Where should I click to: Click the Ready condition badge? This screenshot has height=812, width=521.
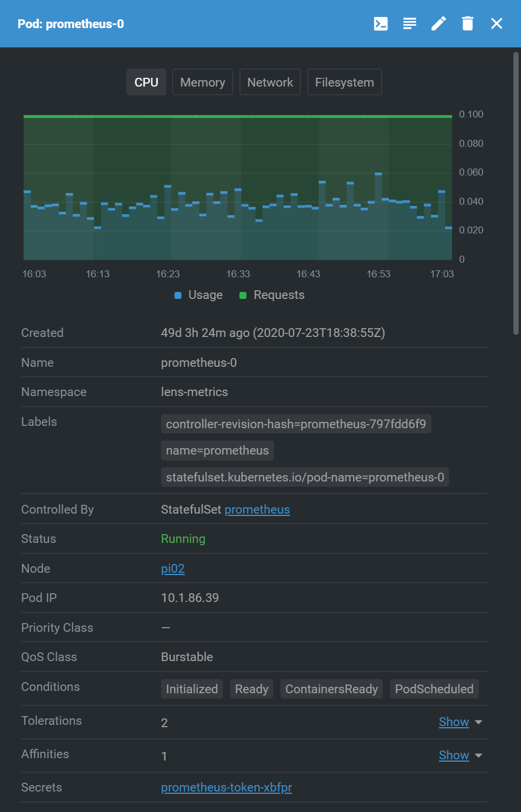[252, 689]
